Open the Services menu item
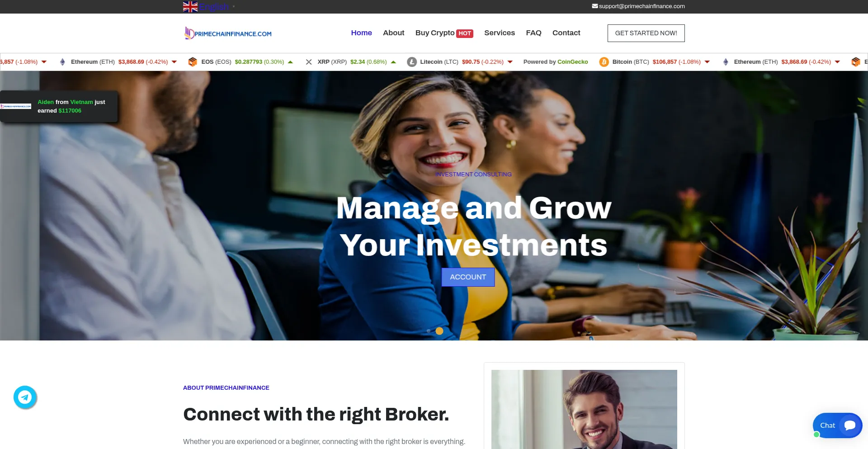 coord(500,33)
